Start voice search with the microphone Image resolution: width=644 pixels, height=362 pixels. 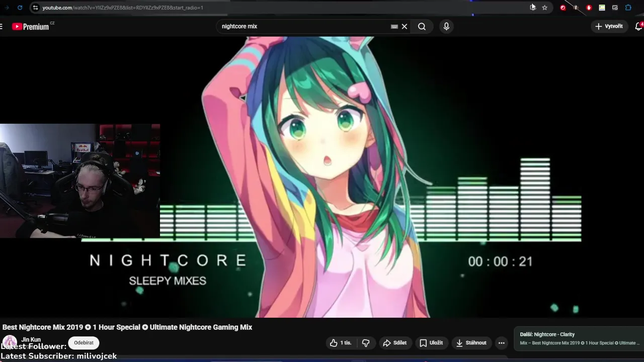(x=446, y=26)
